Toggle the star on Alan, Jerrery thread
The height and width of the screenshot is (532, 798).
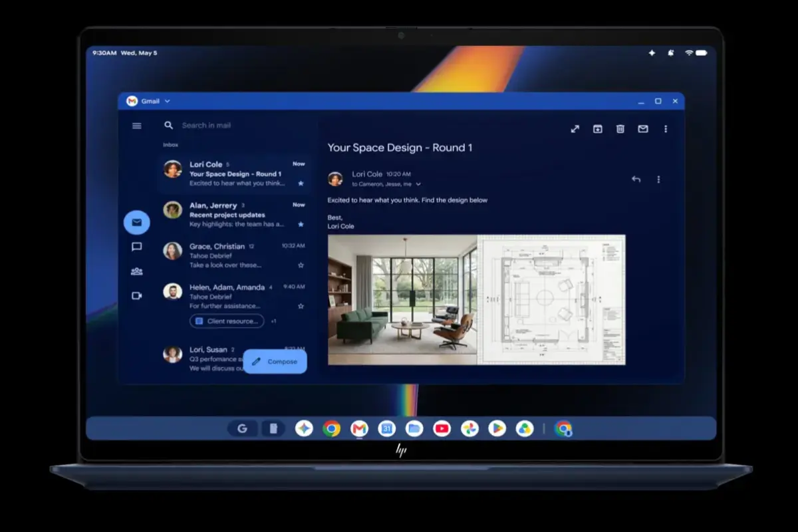pyautogui.click(x=301, y=224)
